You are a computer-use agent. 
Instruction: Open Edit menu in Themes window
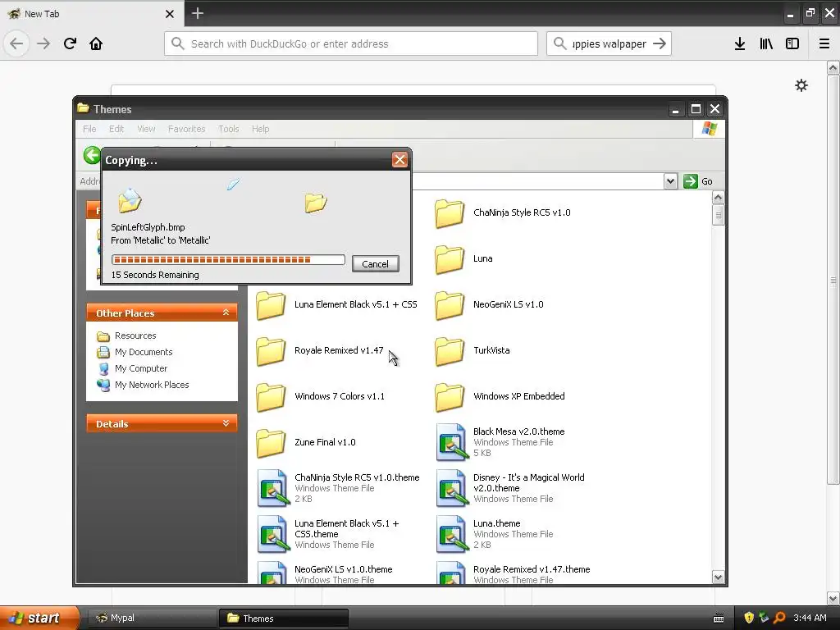click(116, 129)
